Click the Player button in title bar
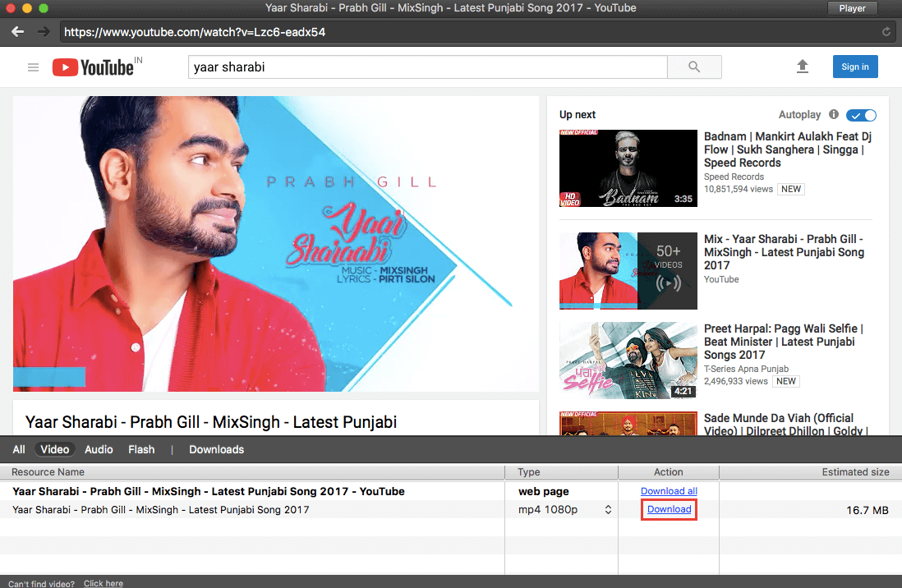This screenshot has height=588, width=902. tap(853, 8)
